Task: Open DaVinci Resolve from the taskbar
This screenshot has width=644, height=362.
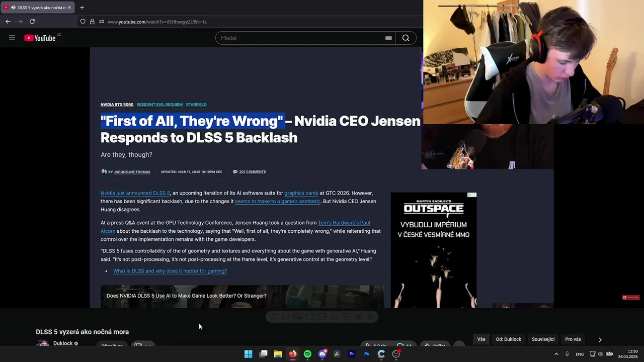Action: pos(337,354)
